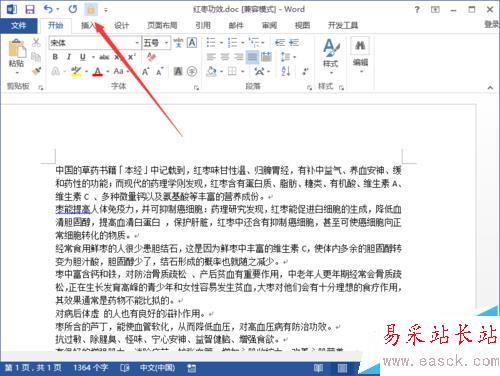This screenshot has height=376, width=500.
Task: Apply paragraph shading paint bucket
Action: (x=211, y=71)
